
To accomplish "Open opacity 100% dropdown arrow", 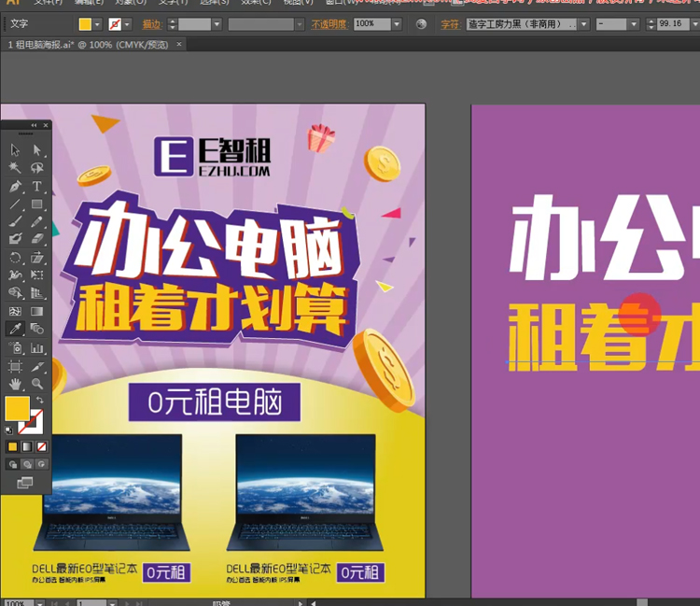I will point(397,24).
